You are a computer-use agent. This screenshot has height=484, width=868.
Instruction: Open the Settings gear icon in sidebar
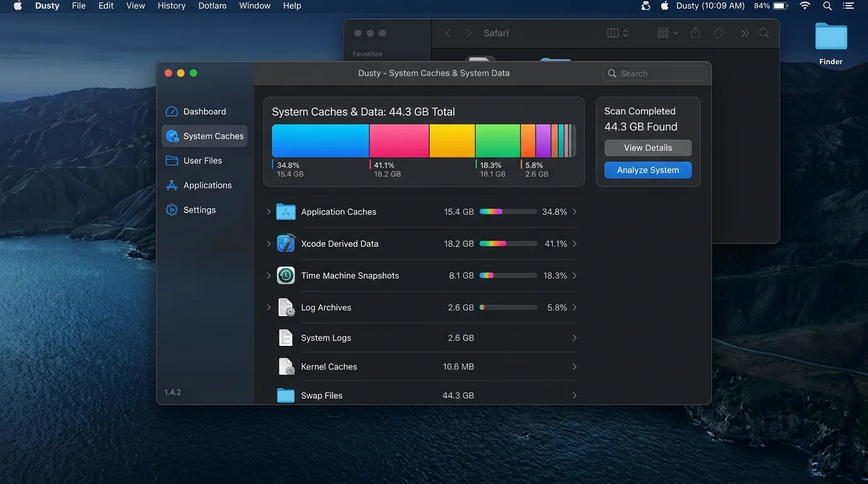pos(172,210)
